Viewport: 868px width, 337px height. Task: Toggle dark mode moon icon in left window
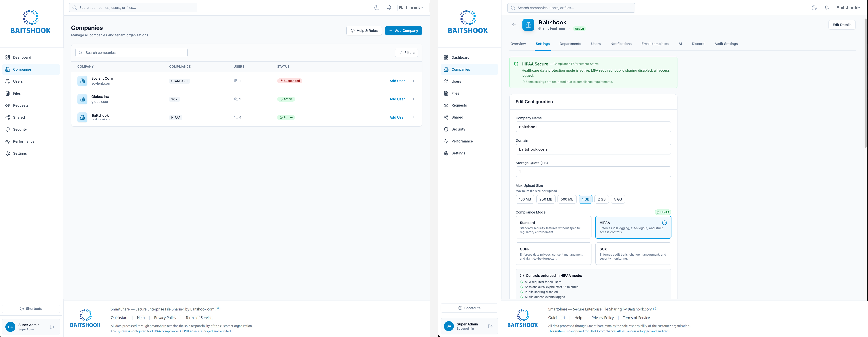(377, 8)
